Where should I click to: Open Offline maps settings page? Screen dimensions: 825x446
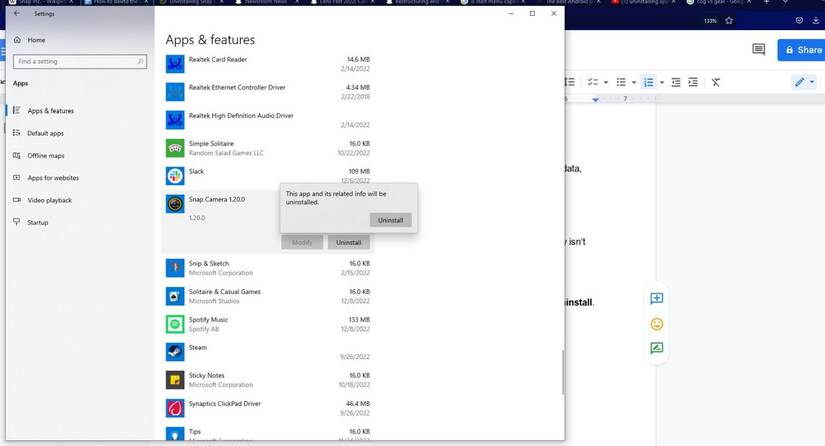tap(45, 156)
